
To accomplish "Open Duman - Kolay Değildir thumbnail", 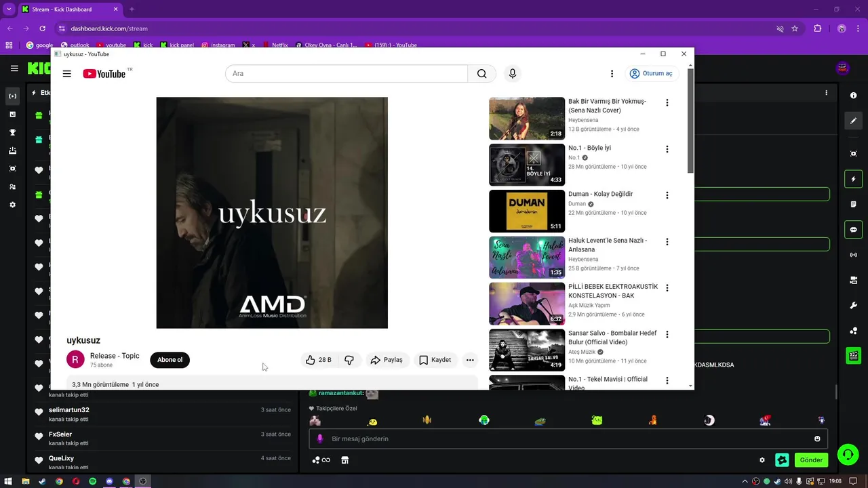I will click(x=527, y=211).
